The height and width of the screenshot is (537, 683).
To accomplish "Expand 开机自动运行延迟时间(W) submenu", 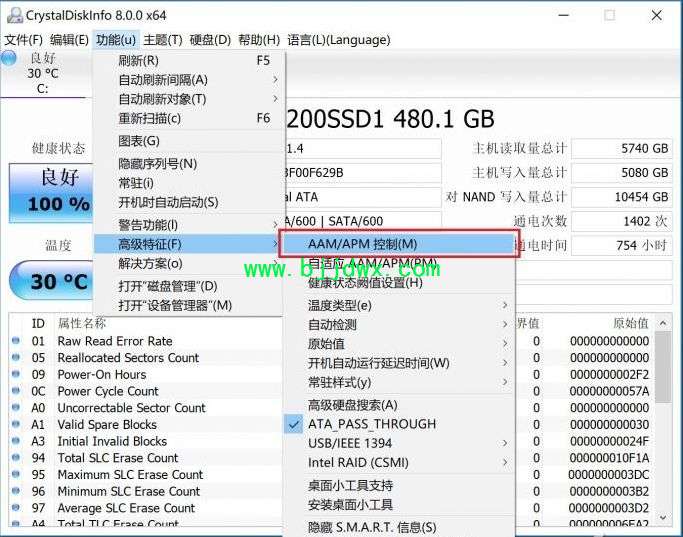I will tap(399, 363).
